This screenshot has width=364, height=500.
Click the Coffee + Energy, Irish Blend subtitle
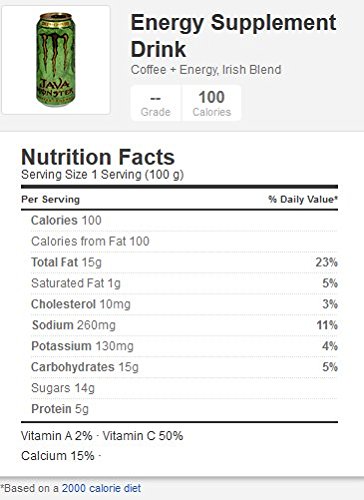(x=206, y=70)
